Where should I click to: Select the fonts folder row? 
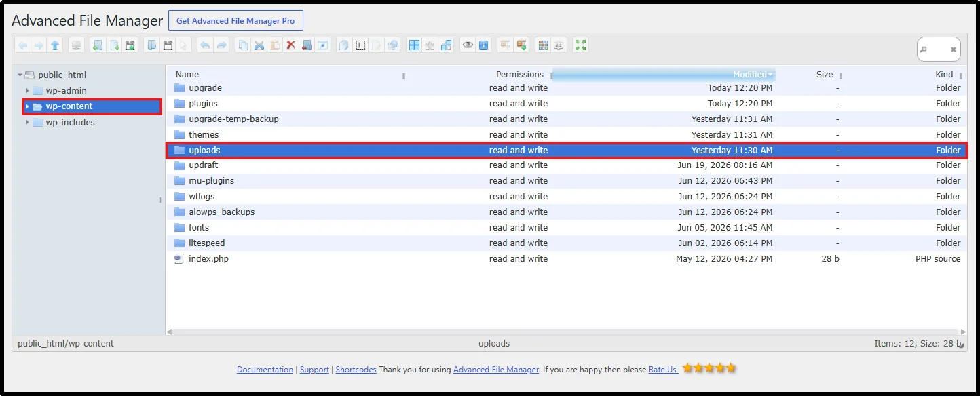[x=567, y=228]
